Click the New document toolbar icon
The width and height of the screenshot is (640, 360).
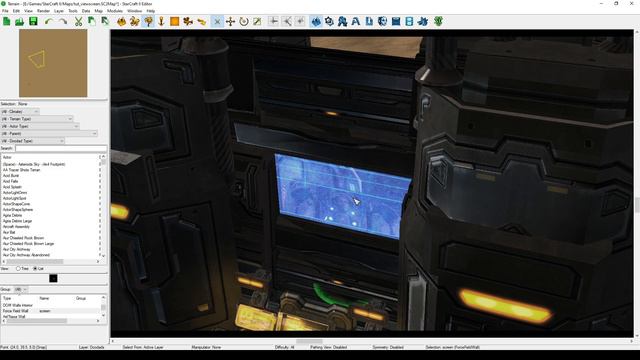7,22
